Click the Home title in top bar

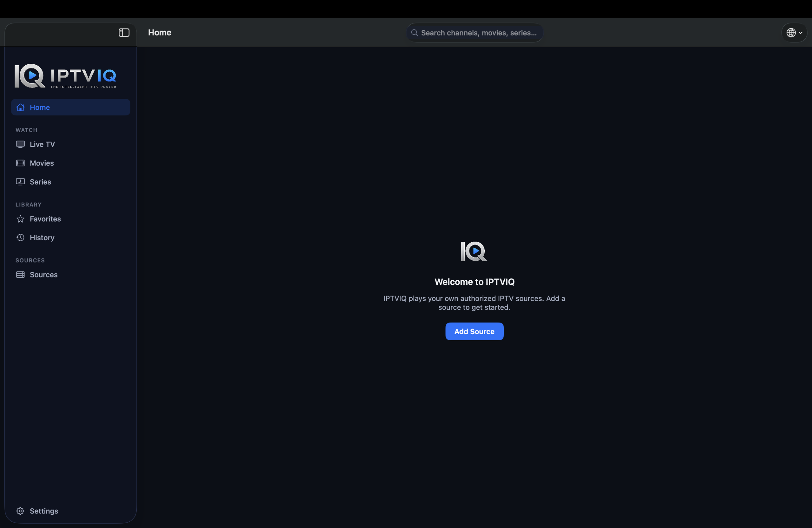click(x=160, y=32)
